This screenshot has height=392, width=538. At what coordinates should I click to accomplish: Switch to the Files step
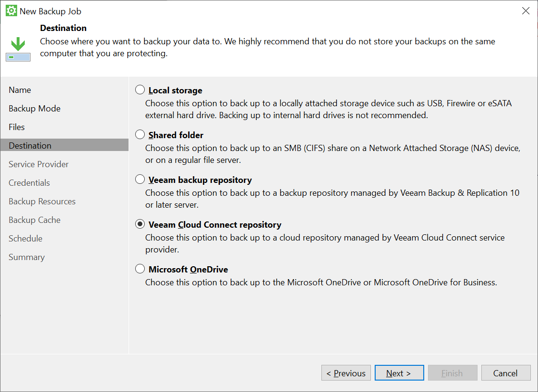(17, 127)
